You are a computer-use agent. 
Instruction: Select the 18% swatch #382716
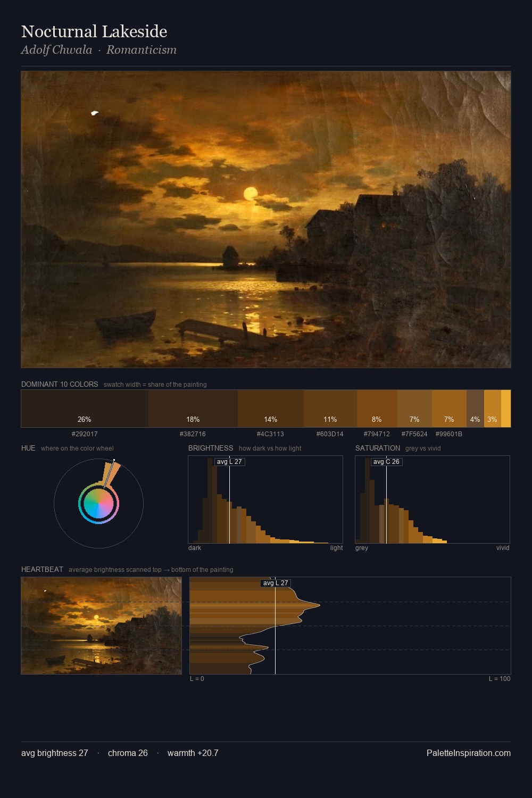click(193, 409)
